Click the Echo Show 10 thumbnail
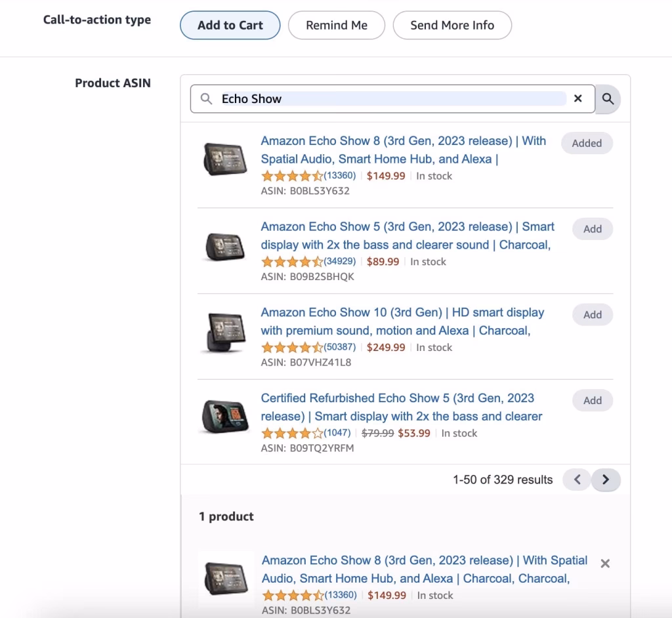 pos(224,332)
